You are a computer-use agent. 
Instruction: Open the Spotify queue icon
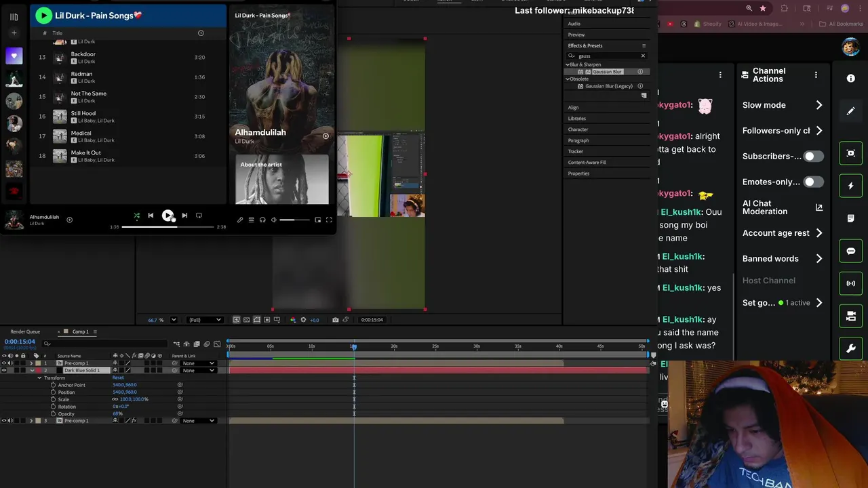click(252, 220)
